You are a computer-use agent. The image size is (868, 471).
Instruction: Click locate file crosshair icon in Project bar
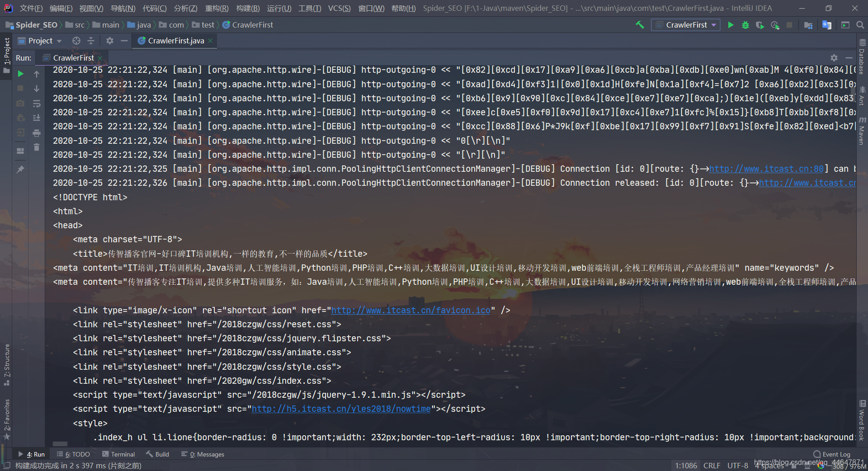coord(76,41)
